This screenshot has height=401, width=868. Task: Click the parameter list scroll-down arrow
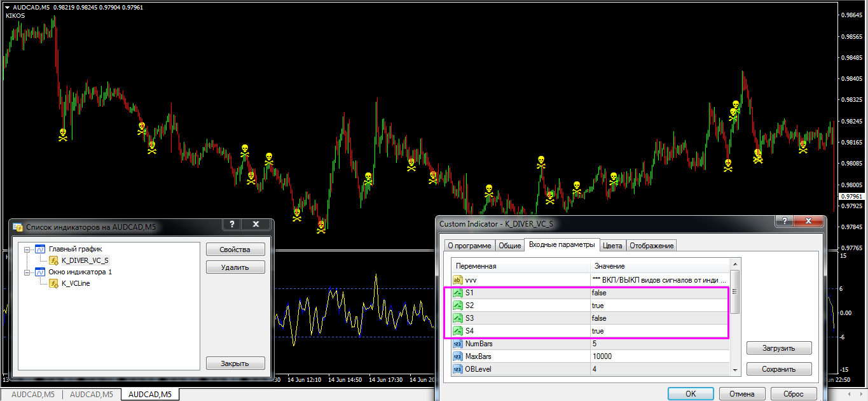click(x=735, y=370)
